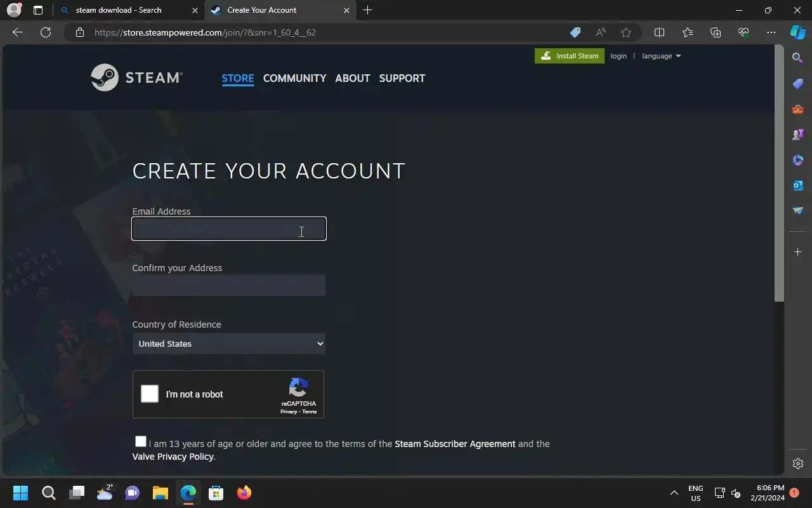This screenshot has width=812, height=508.
Task: Go to the STORE menu
Action: pos(238,78)
